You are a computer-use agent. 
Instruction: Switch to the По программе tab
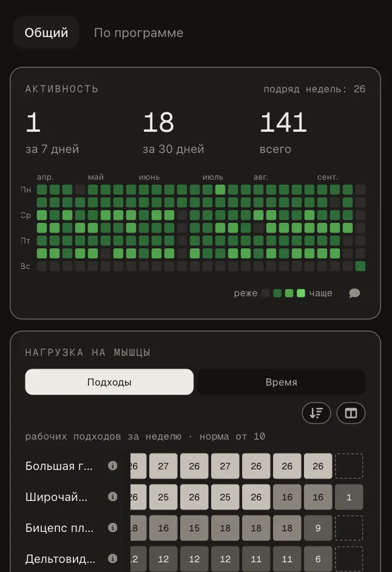point(138,33)
